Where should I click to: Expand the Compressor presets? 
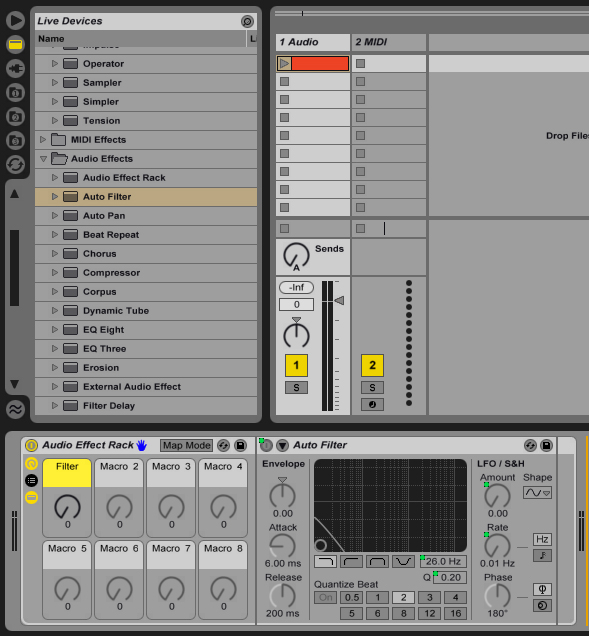(55, 273)
